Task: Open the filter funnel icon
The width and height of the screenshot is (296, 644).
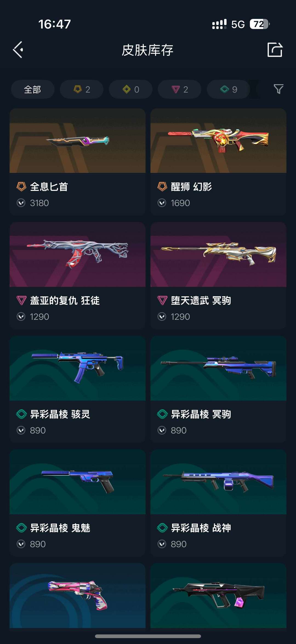Action: tap(278, 89)
